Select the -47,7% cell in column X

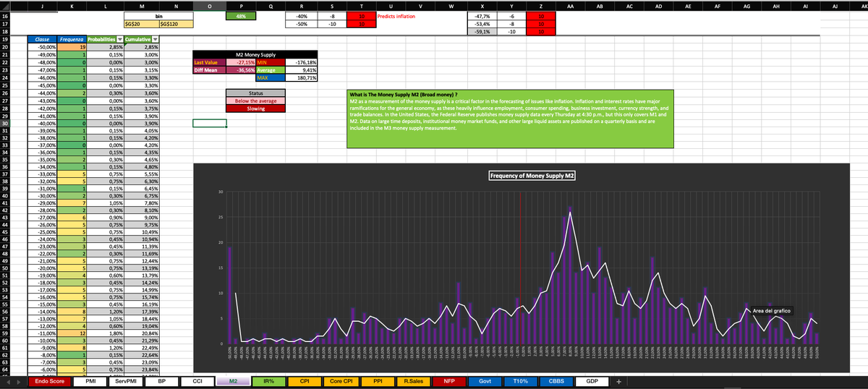482,16
